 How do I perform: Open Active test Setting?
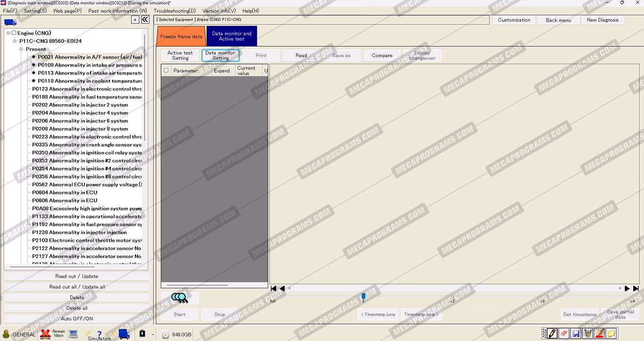180,56
